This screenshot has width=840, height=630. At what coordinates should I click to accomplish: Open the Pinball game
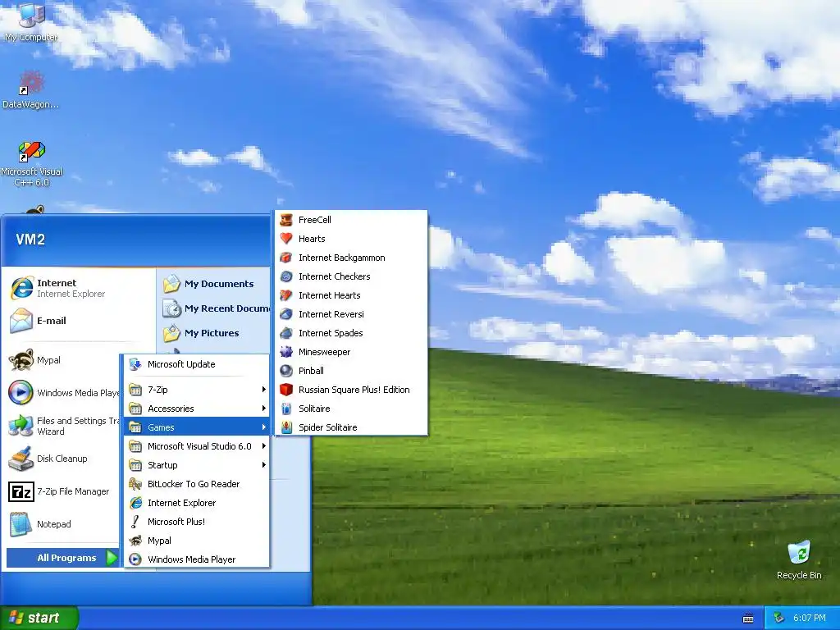click(351, 371)
